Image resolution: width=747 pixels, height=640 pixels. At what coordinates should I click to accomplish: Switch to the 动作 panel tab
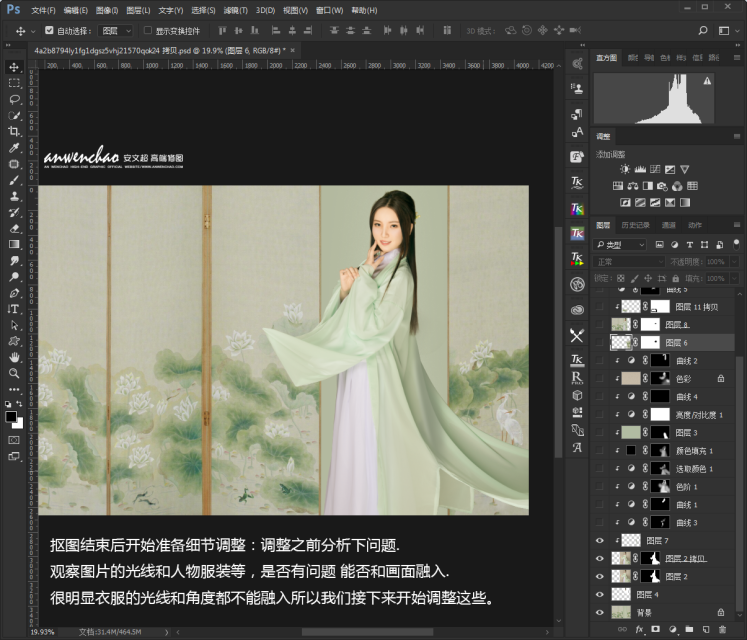pos(694,225)
